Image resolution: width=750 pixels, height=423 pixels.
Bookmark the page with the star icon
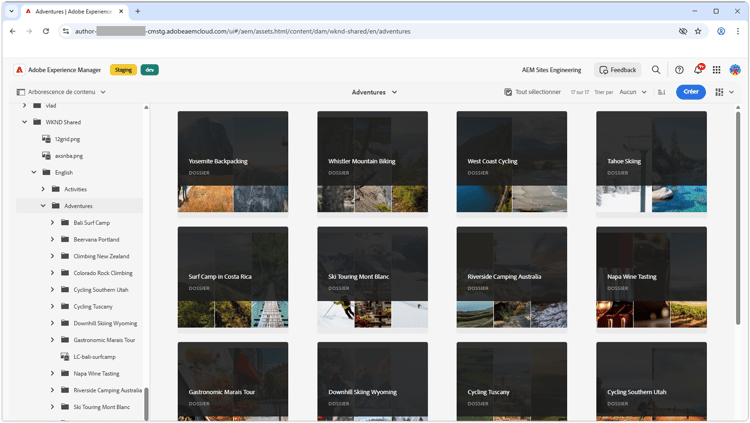click(698, 31)
